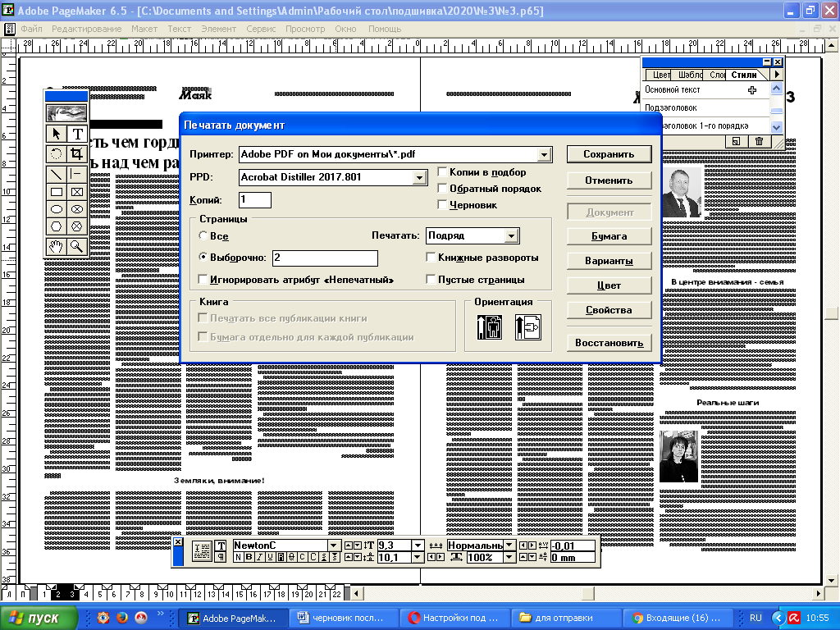
Task: Open the Редактирование menu
Action: (x=86, y=29)
